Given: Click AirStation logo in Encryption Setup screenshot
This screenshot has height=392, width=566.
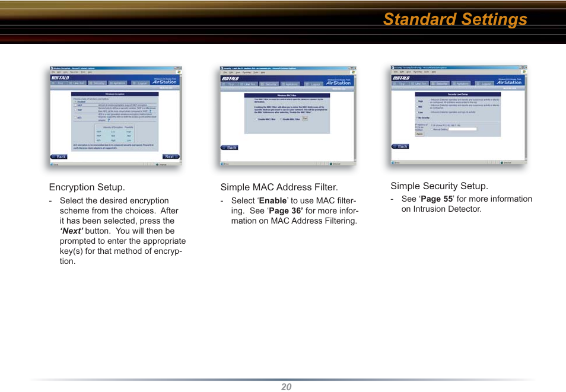Looking at the screenshot, I should 164,82.
